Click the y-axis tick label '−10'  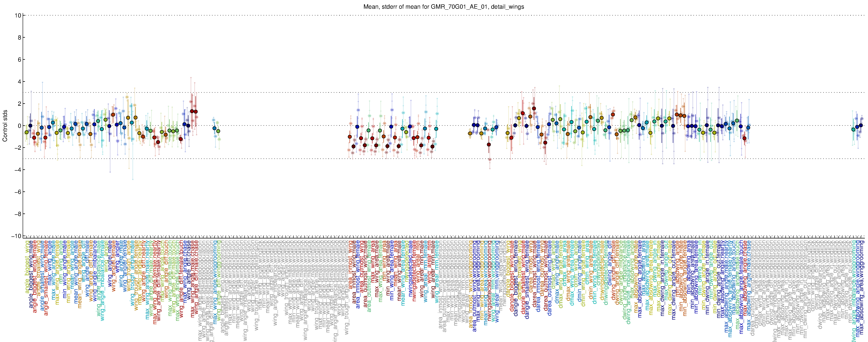pos(16,236)
